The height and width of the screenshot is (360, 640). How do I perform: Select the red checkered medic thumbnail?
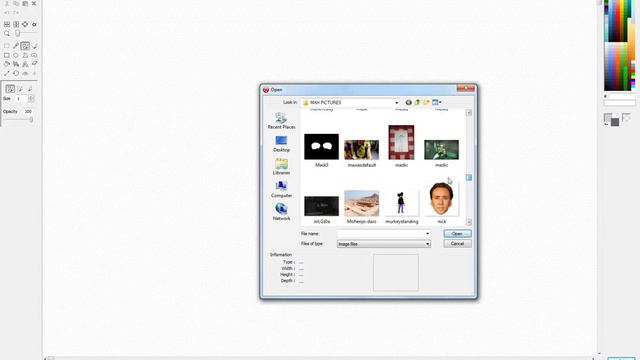[x=401, y=142]
